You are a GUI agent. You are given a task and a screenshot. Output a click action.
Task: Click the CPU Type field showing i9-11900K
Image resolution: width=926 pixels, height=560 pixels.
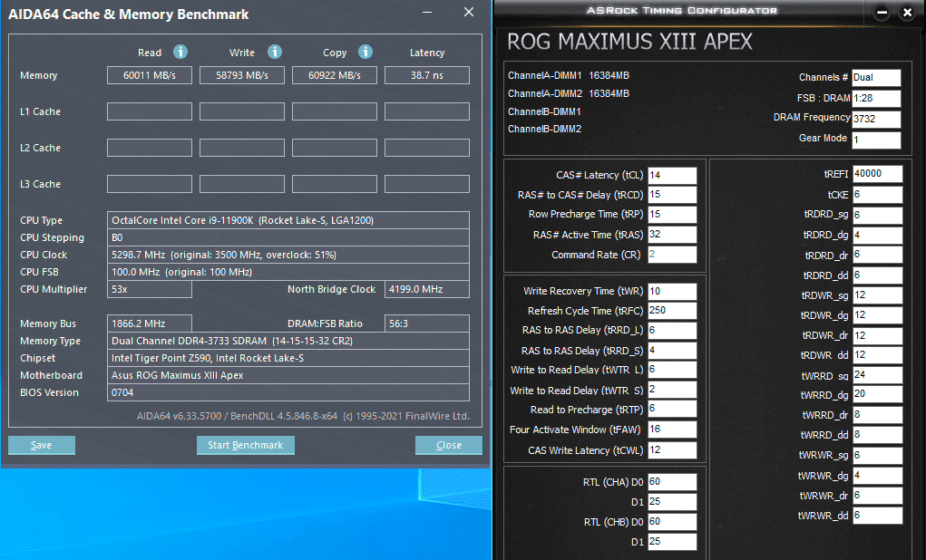(288, 220)
